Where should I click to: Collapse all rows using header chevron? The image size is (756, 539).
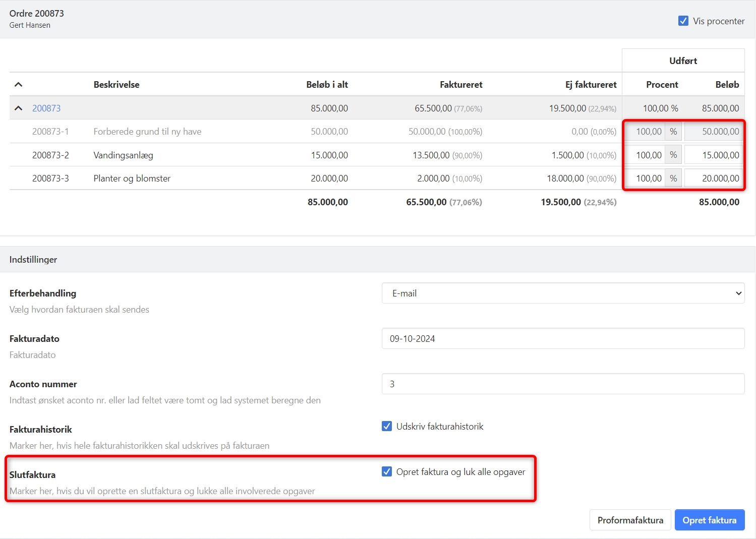coord(19,85)
